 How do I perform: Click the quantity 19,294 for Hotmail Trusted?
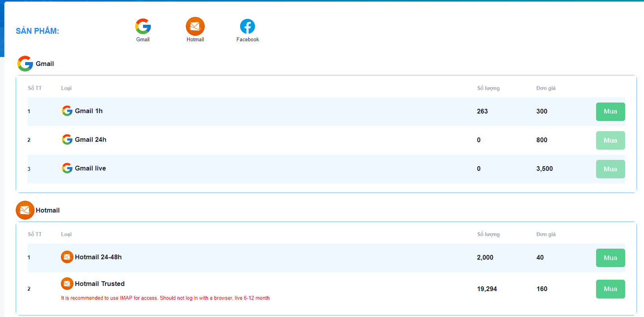(x=487, y=289)
